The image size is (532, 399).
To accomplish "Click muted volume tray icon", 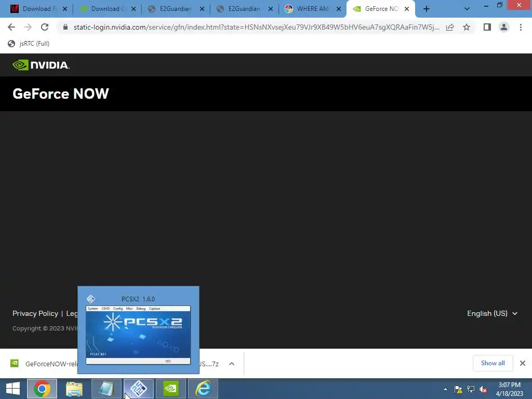I will tap(483, 389).
